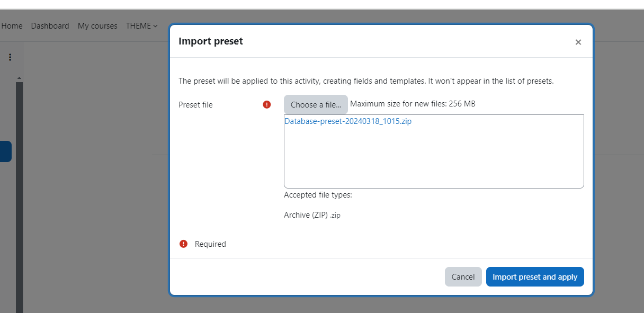This screenshot has height=313, width=644.
Task: Click the Archive (ZIP) .zip file type text
Action: coord(312,215)
